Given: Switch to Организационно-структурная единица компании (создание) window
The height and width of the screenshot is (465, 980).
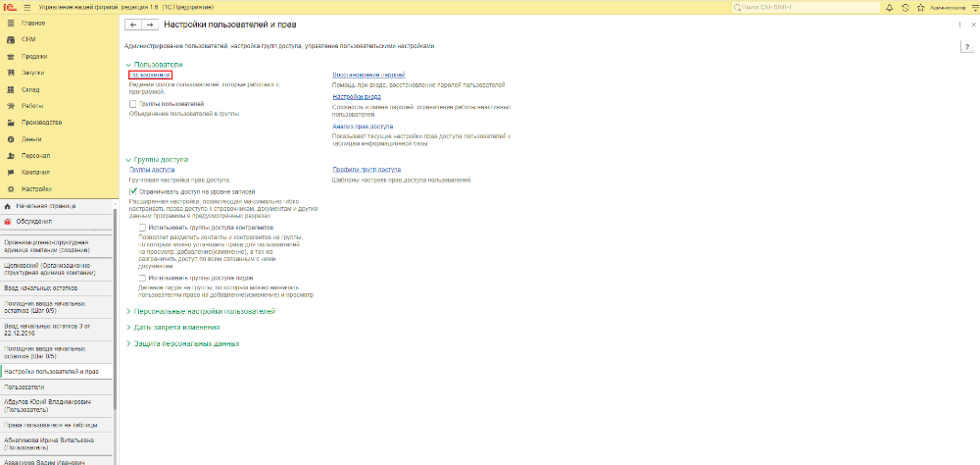Looking at the screenshot, I should click(x=57, y=245).
